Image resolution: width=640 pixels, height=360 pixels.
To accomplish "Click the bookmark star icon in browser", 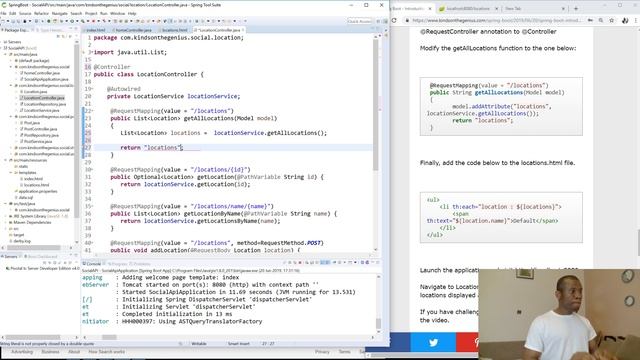I will tap(611, 20).
